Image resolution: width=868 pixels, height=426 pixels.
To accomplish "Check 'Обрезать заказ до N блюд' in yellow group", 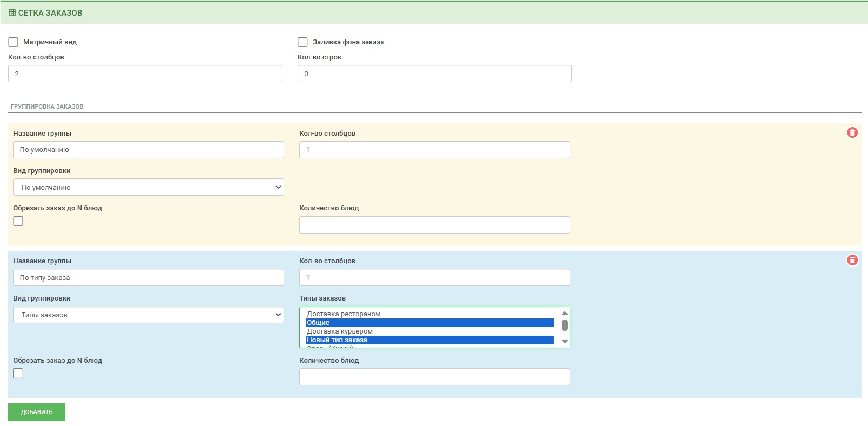I will coord(18,221).
